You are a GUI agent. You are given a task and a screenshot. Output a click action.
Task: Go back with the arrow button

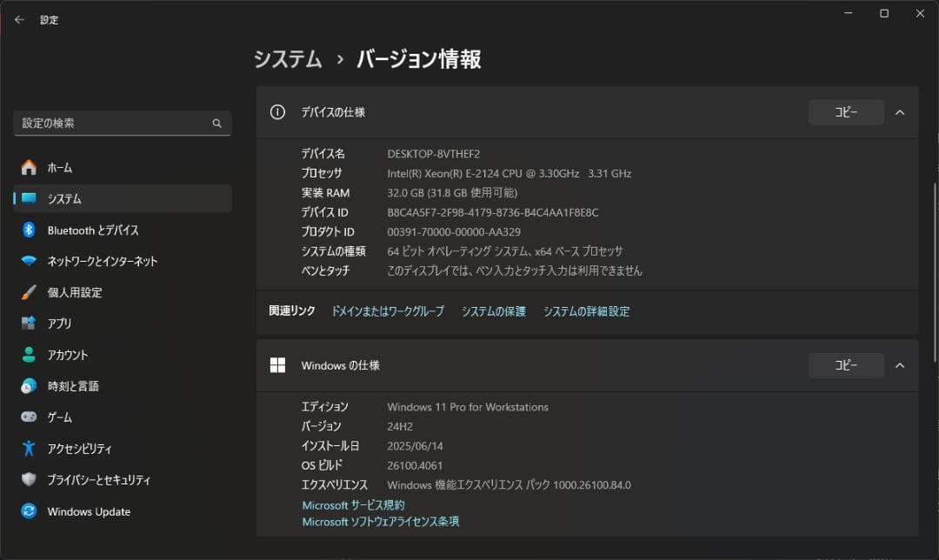[18, 19]
